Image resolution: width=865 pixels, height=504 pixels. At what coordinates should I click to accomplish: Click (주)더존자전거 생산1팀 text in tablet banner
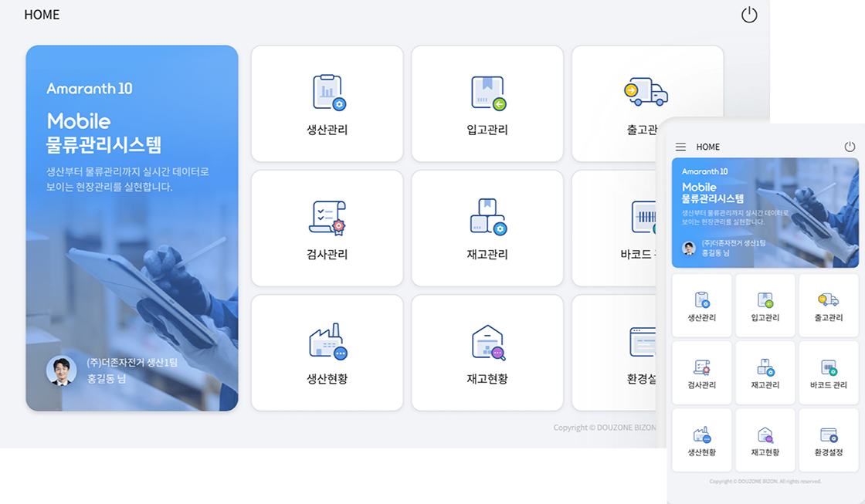(x=132, y=362)
